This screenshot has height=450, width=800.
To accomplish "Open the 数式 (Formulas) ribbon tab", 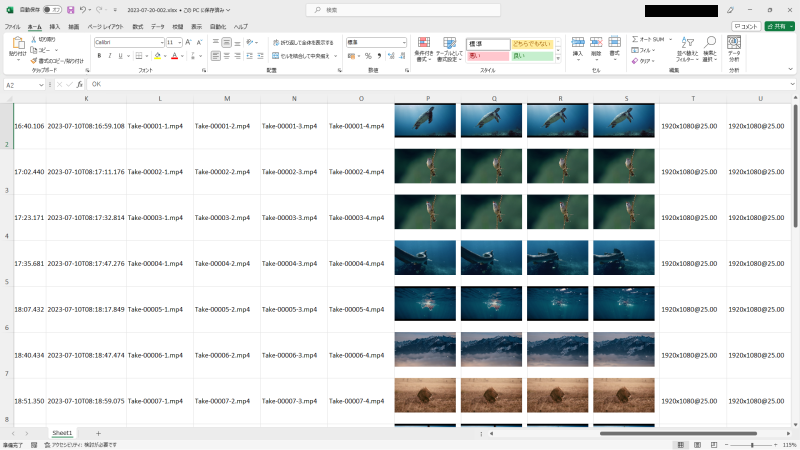I will [138, 27].
